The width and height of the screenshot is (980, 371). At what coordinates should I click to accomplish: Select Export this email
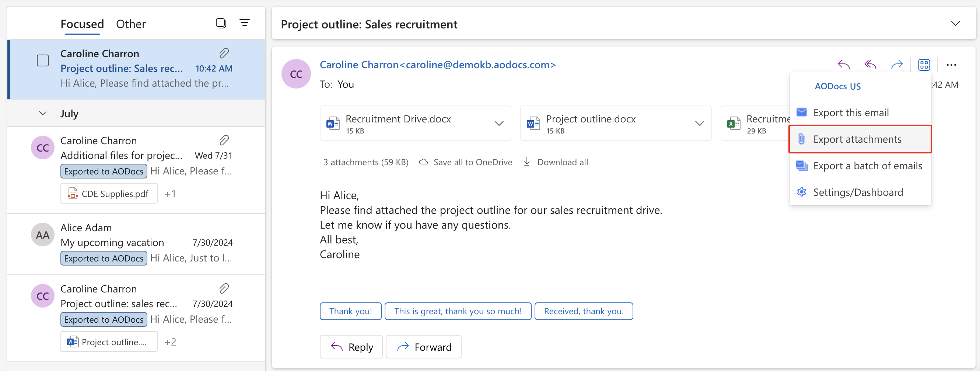pyautogui.click(x=860, y=112)
